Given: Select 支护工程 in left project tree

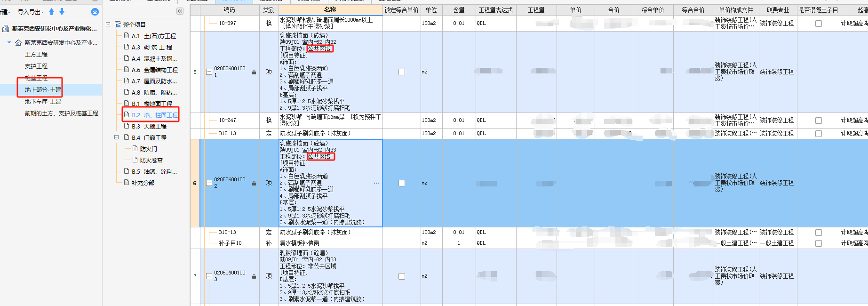Looking at the screenshot, I should coord(36,66).
